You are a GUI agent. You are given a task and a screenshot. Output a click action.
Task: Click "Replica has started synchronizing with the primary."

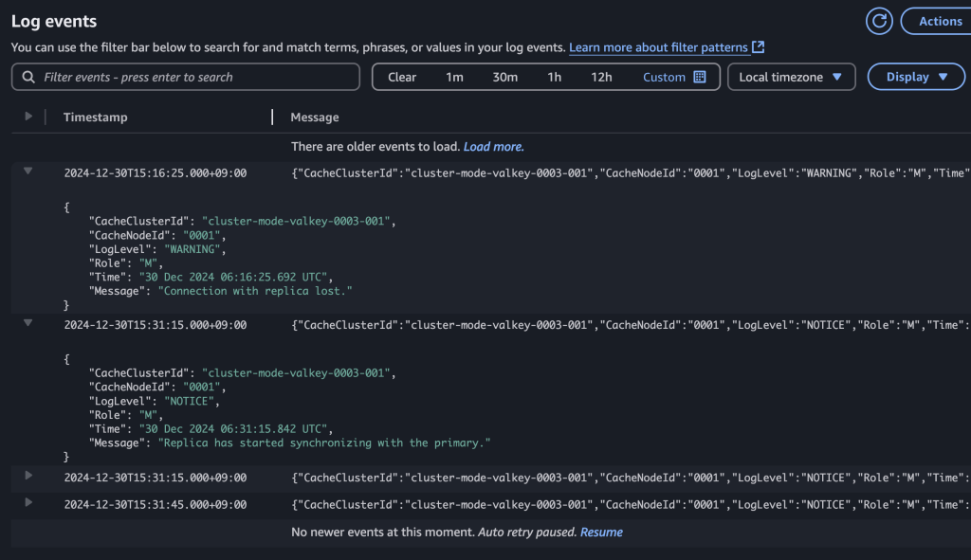324,443
